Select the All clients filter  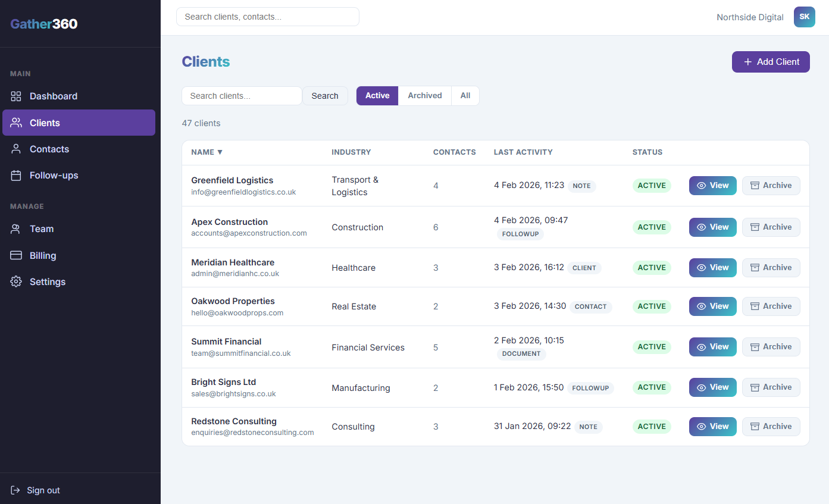click(x=465, y=96)
